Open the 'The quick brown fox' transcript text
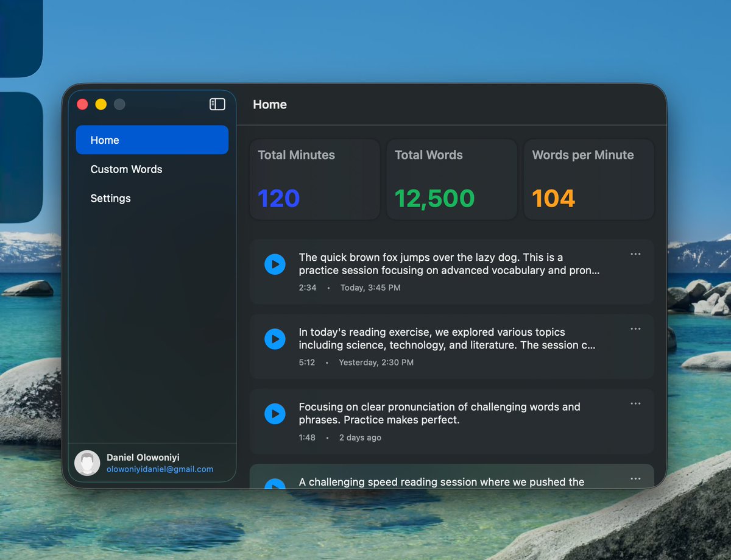Viewport: 731px width, 560px height. (x=449, y=264)
